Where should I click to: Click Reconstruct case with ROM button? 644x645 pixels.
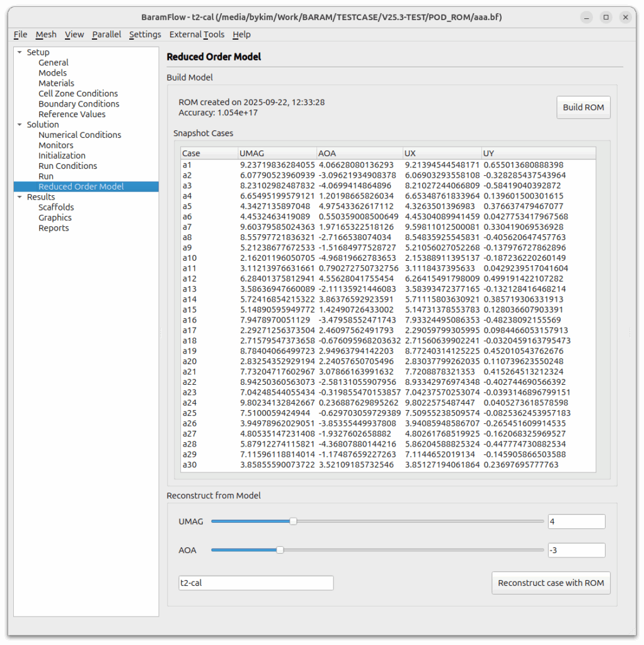pos(550,583)
